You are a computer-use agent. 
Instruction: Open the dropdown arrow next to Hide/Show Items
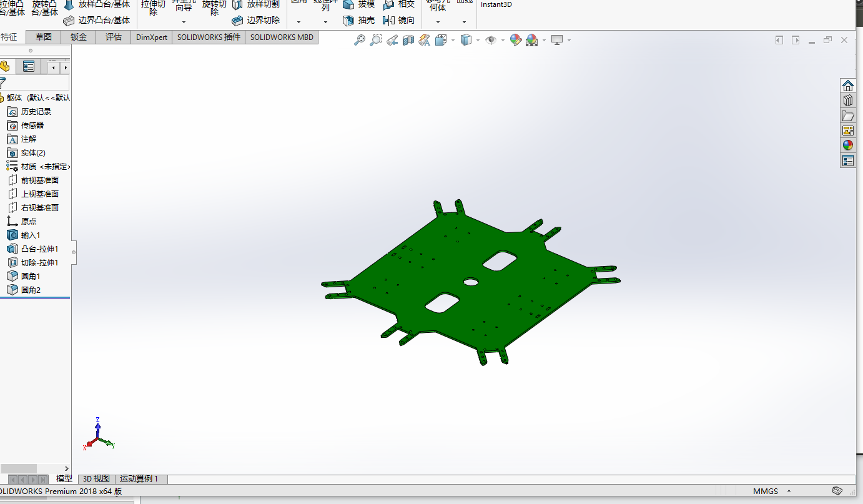coord(503,41)
